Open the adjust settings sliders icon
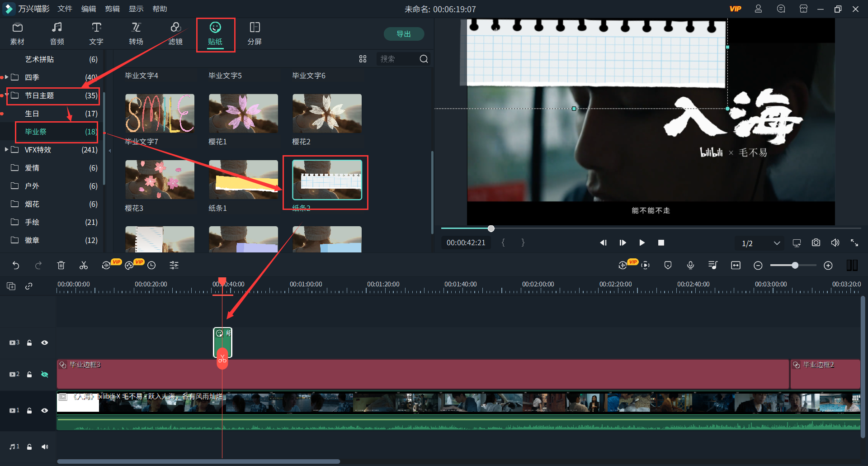This screenshot has height=466, width=868. click(174, 266)
